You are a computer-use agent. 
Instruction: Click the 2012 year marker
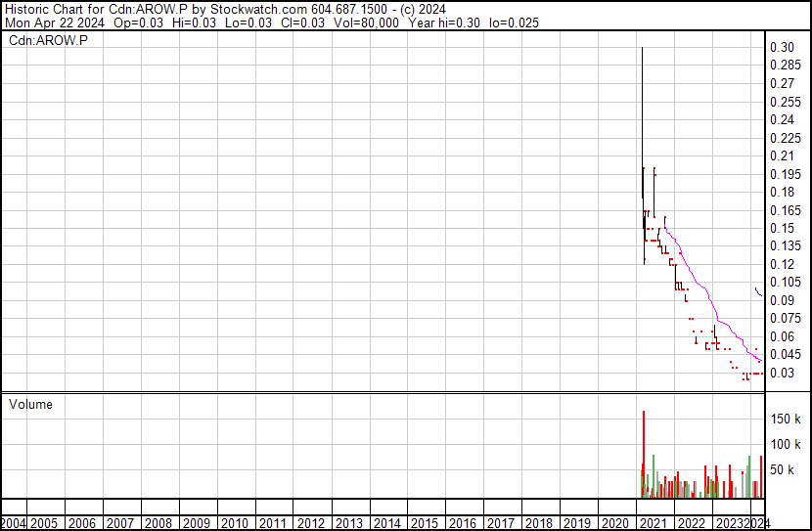[x=312, y=523]
